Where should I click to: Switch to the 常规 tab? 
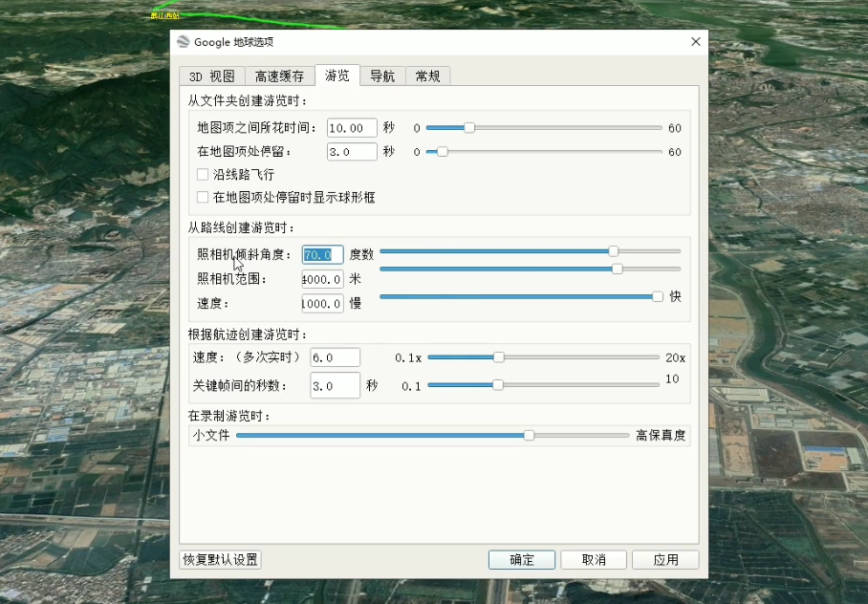pyautogui.click(x=427, y=75)
